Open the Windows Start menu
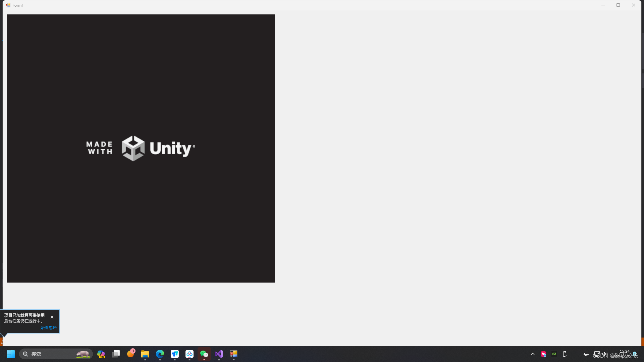 pos(11,354)
